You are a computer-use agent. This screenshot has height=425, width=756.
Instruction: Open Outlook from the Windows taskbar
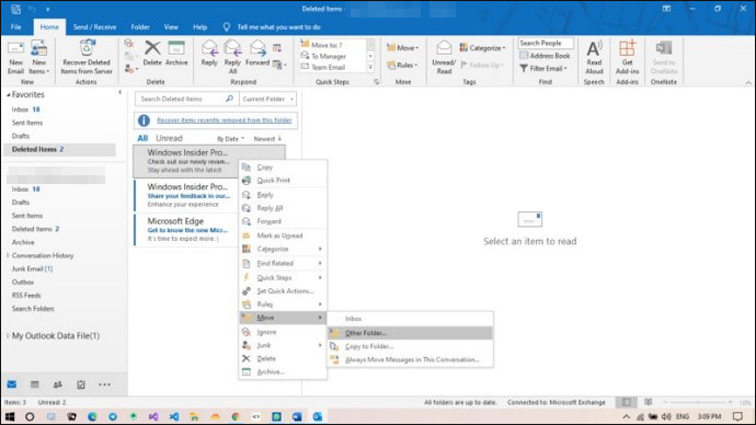pos(317,416)
